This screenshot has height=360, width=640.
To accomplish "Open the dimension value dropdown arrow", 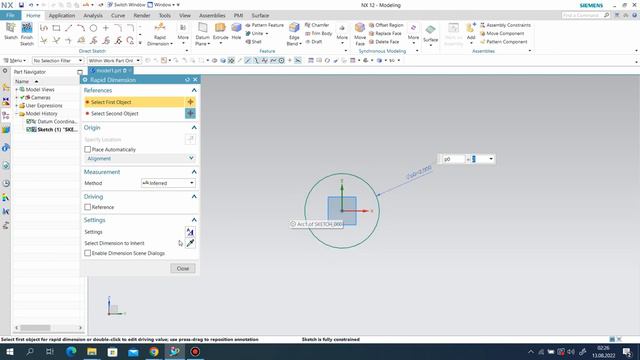I will pos(491,159).
